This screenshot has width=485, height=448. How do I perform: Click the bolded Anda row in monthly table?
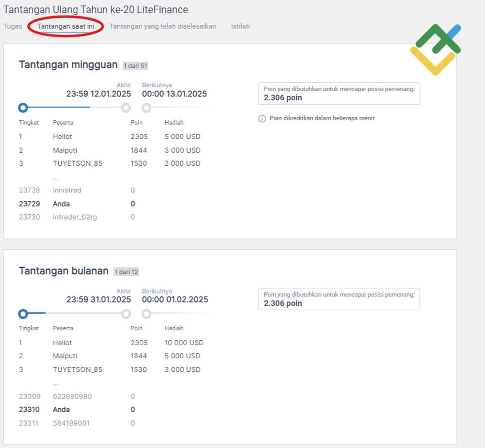tap(61, 409)
